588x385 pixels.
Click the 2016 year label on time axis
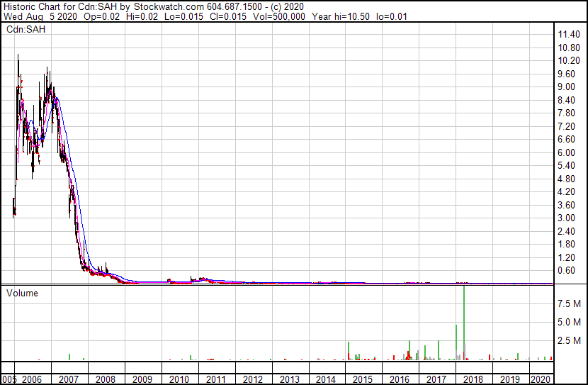[x=400, y=379]
